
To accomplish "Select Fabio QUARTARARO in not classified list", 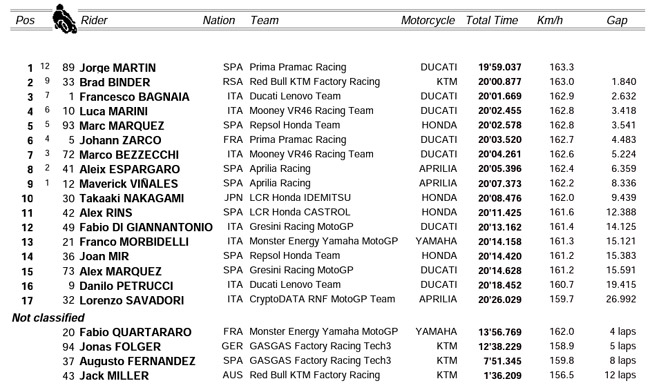I will (x=136, y=332).
